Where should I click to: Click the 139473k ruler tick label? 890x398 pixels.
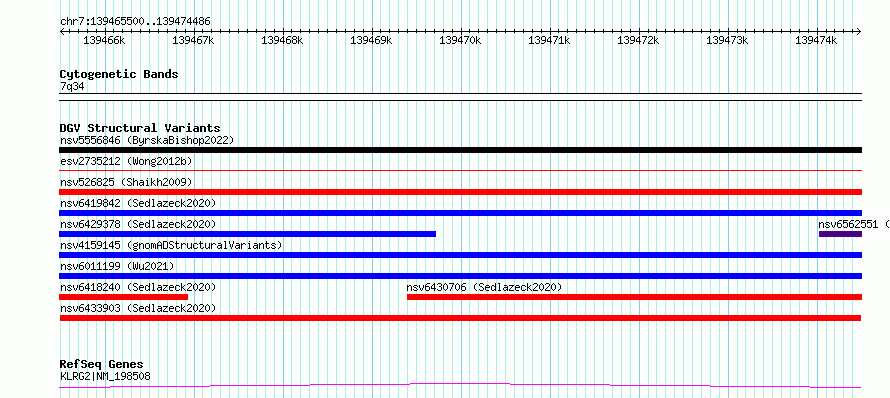pos(727,40)
